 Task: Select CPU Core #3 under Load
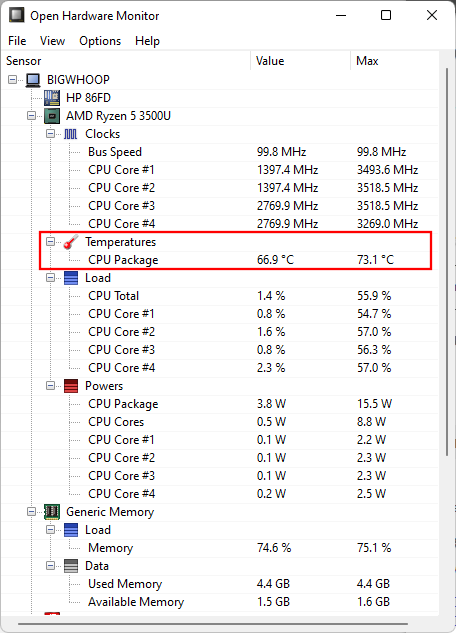point(220,350)
